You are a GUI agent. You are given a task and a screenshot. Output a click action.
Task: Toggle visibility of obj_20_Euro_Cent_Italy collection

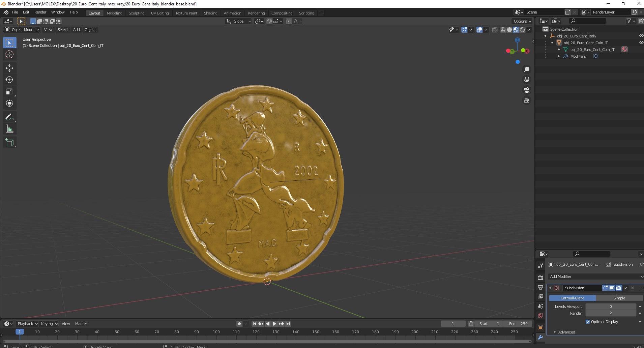pyautogui.click(x=641, y=36)
